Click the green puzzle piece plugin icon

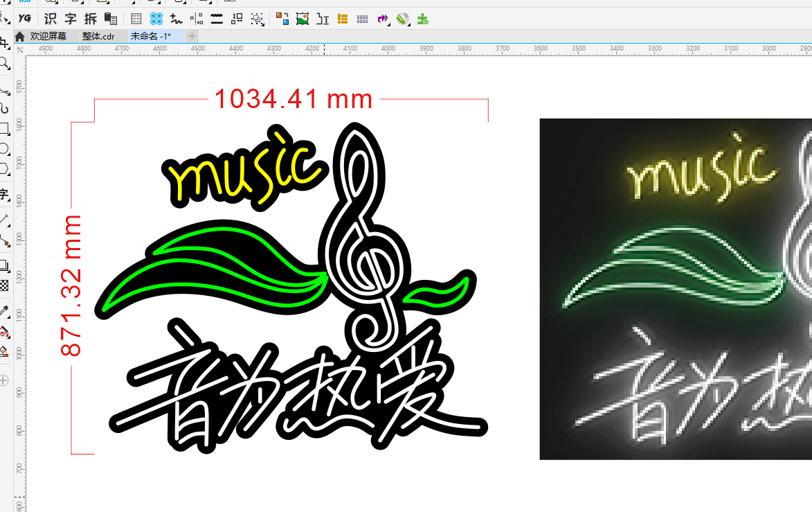point(423,19)
